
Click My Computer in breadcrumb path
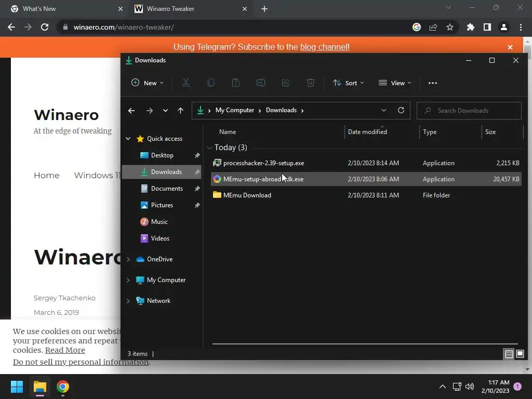[235, 110]
